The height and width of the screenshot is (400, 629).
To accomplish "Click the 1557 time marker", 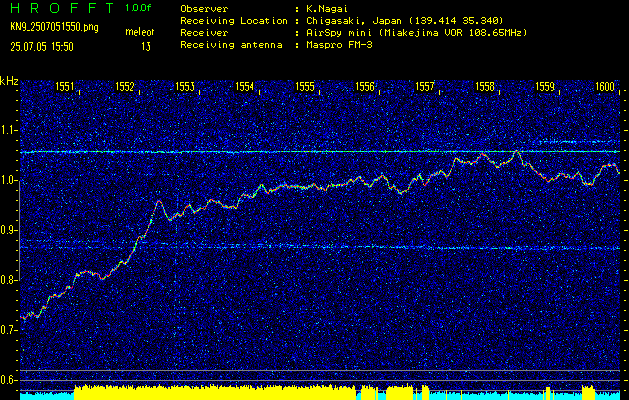I will coord(425,87).
